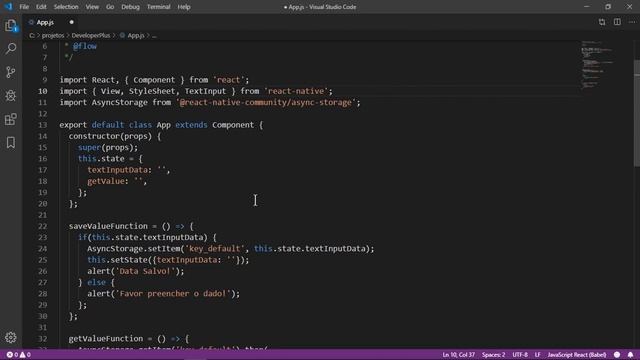Split the editor to the right
The image size is (640, 360).
click(x=617, y=22)
